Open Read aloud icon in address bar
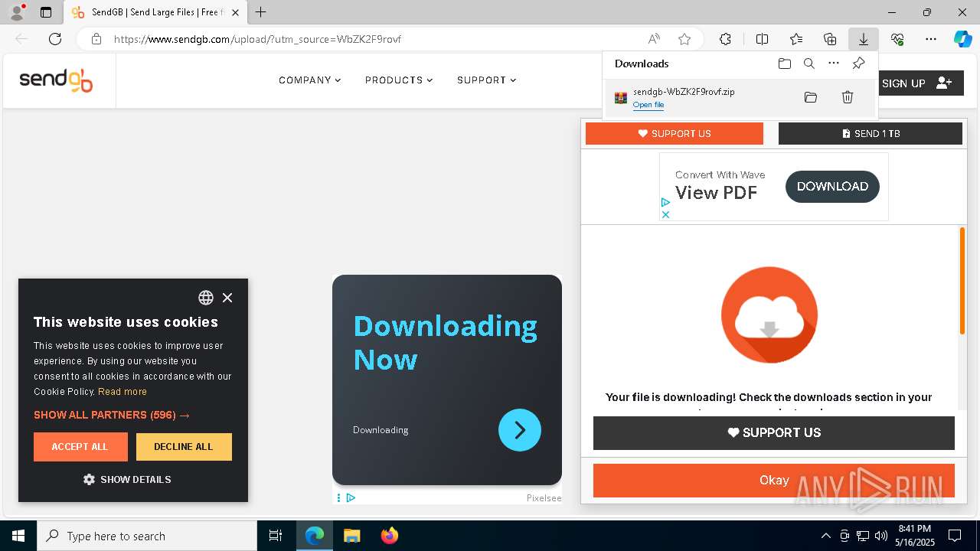The height and width of the screenshot is (551, 980). coord(654,39)
